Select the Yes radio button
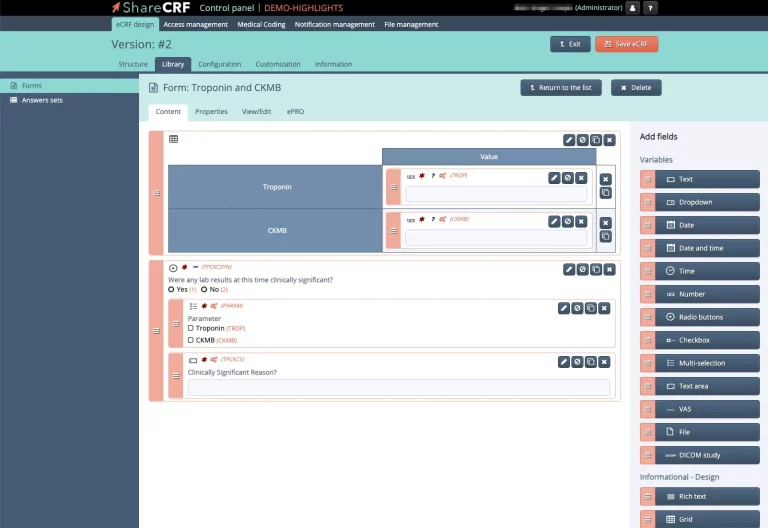The width and height of the screenshot is (768, 528). [x=171, y=289]
